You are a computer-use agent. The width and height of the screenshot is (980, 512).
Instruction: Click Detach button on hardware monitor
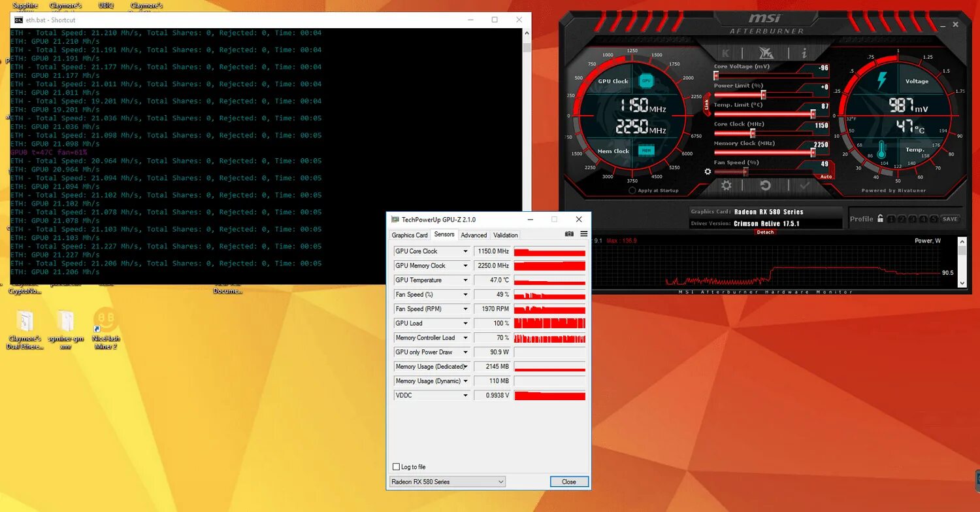click(765, 232)
